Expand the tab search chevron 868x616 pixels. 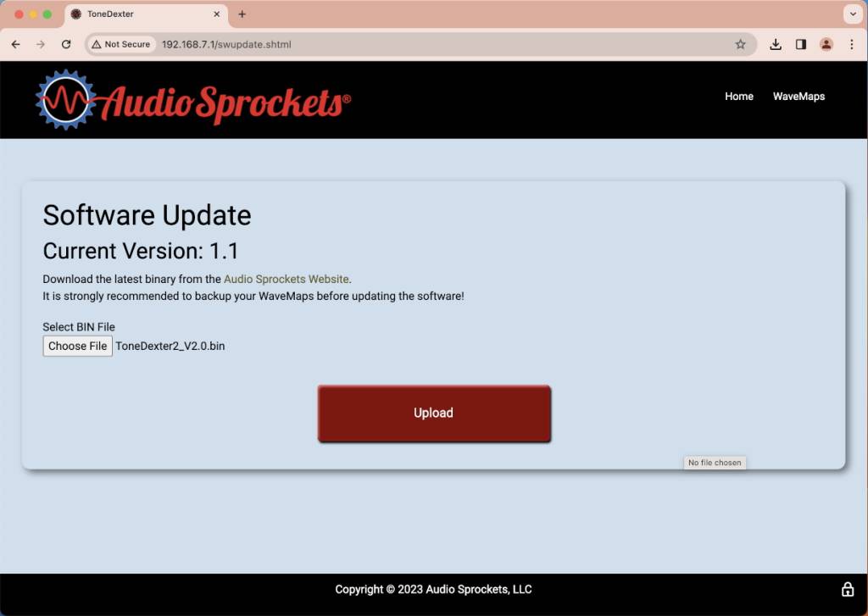click(x=853, y=14)
